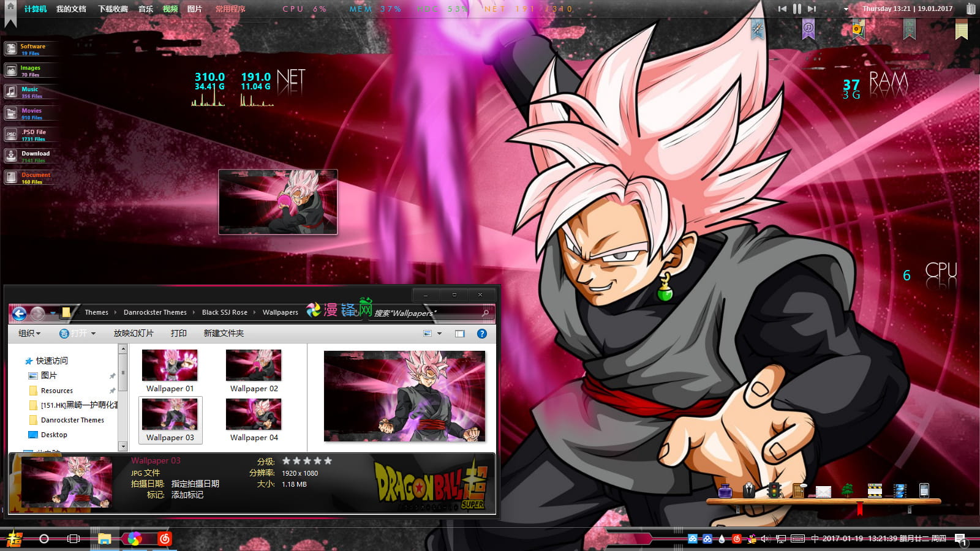Click the 新建文件夹 new folder button
Viewport: 980px width, 551px height.
point(224,334)
